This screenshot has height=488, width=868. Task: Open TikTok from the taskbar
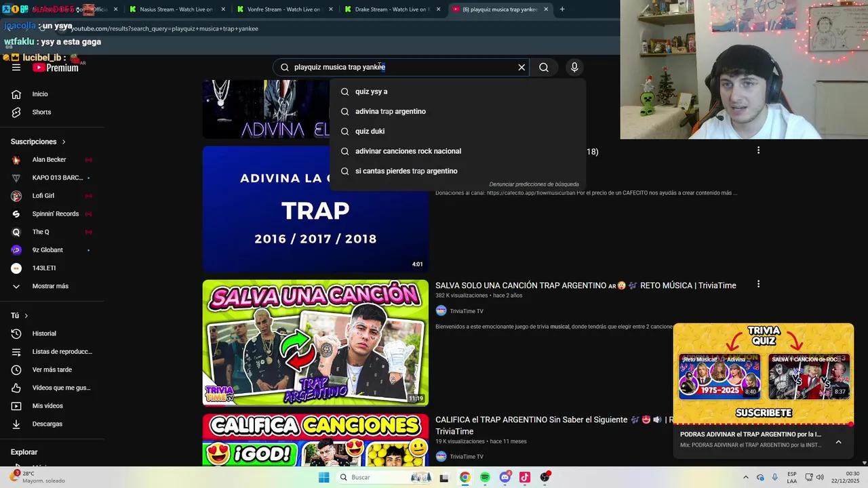click(x=525, y=477)
